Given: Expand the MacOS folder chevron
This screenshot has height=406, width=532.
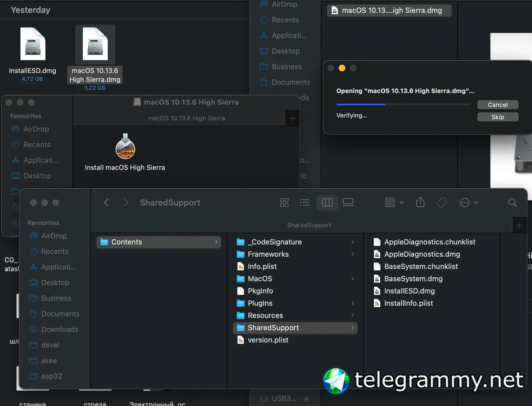Looking at the screenshot, I should pos(352,278).
